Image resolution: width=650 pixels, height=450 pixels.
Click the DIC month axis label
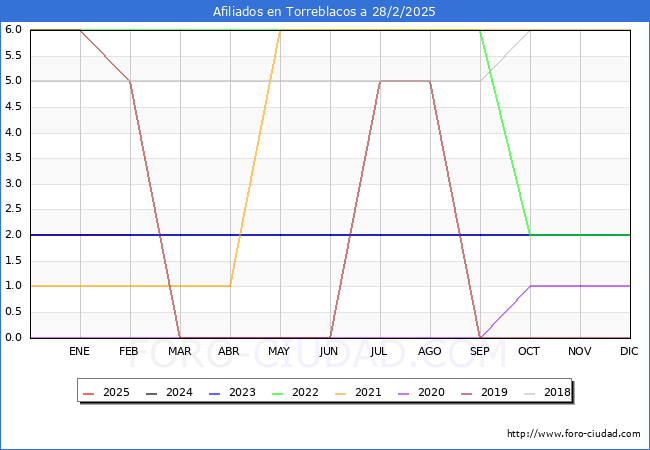coord(629,351)
